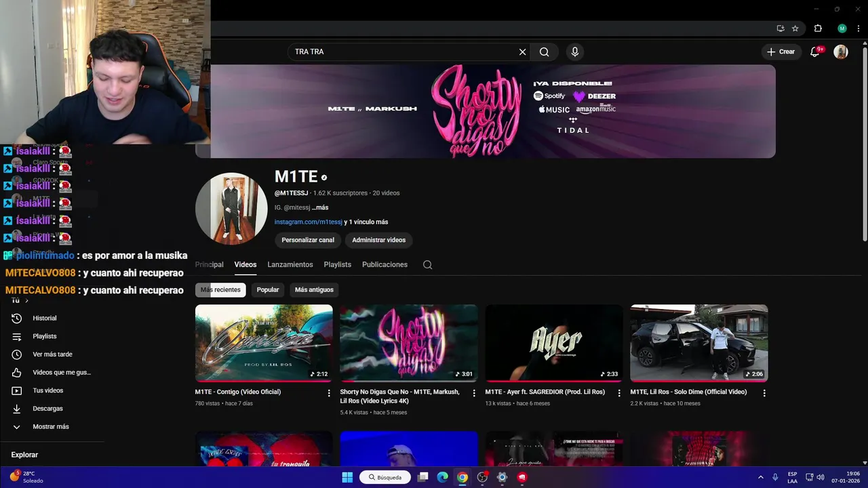Switch to the Publicaciones tab
This screenshot has width=868, height=488.
pos(384,264)
